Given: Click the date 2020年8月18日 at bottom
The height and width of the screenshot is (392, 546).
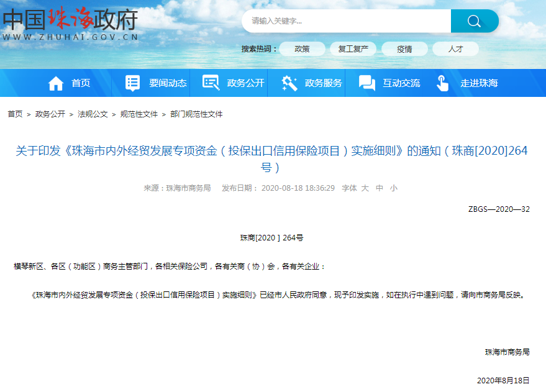Looking at the screenshot, I should pos(503,381).
